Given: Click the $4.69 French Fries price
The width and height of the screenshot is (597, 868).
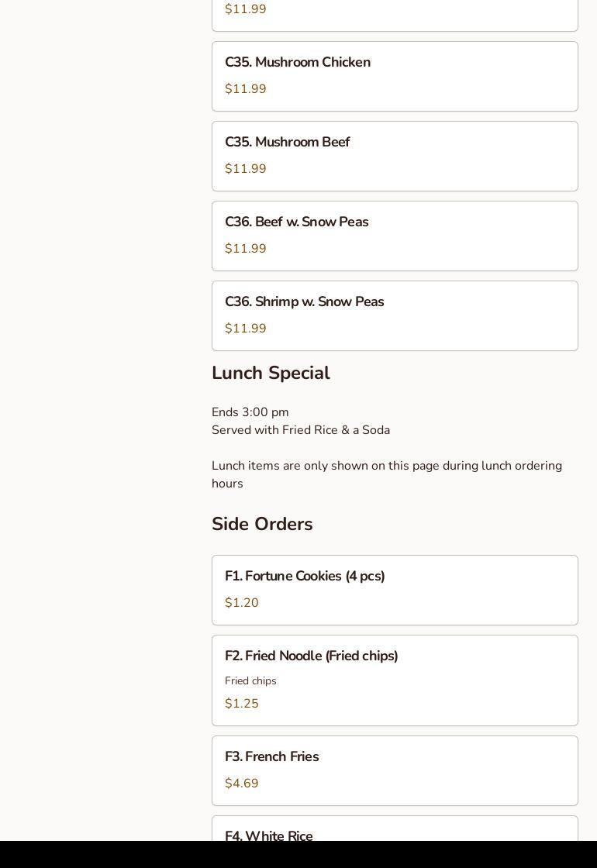Looking at the screenshot, I should click(x=242, y=784).
